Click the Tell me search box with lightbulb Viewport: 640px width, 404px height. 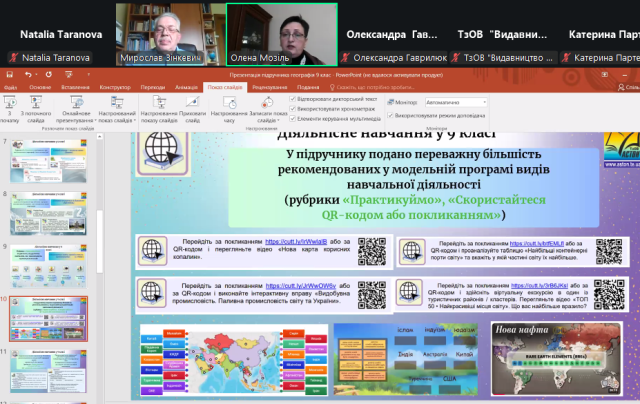click(372, 87)
